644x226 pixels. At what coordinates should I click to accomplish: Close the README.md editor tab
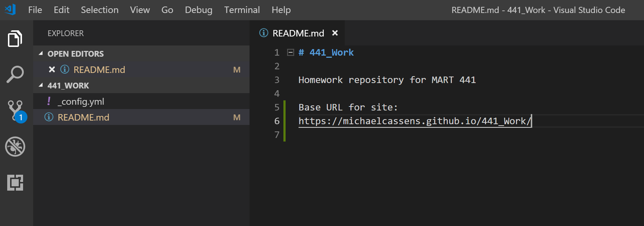335,33
